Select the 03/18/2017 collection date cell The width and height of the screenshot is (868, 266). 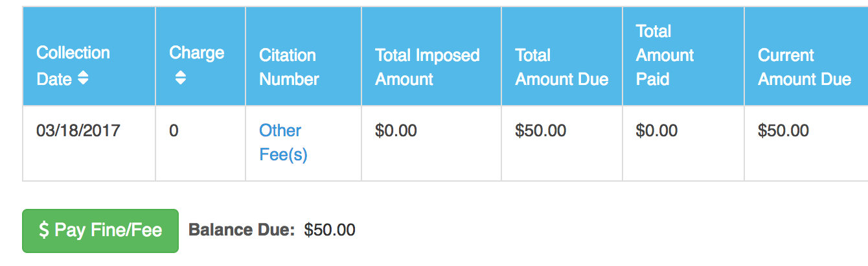(89, 143)
